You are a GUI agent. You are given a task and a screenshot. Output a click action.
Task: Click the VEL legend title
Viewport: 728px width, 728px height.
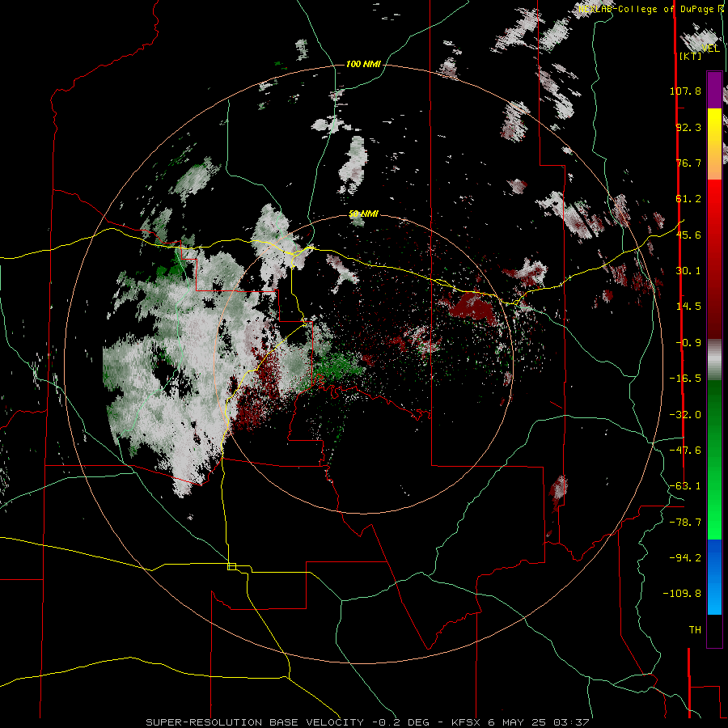(x=710, y=49)
